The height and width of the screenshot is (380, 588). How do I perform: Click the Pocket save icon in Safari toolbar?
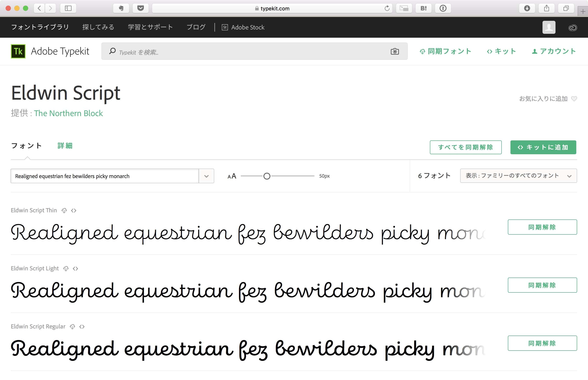pos(140,8)
